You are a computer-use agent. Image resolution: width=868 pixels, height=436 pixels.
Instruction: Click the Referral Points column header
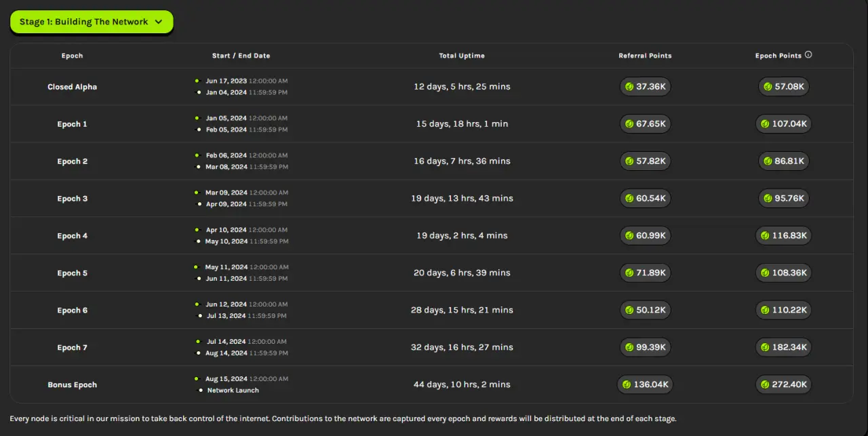(645, 56)
